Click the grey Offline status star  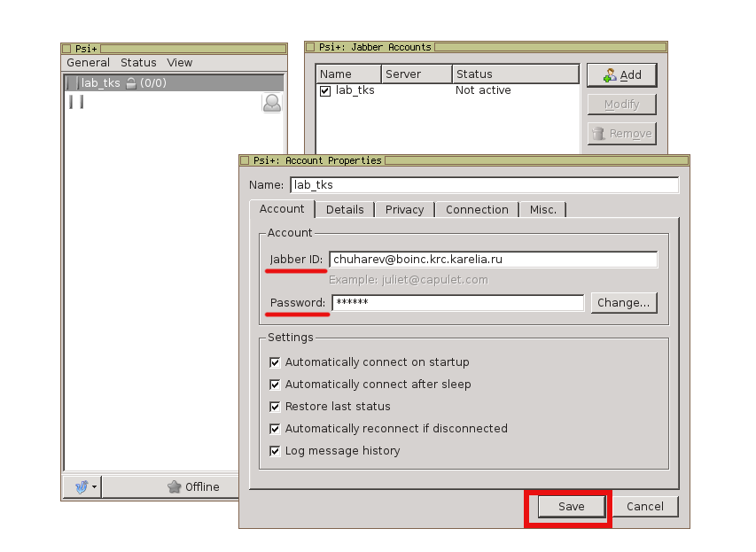pos(175,486)
